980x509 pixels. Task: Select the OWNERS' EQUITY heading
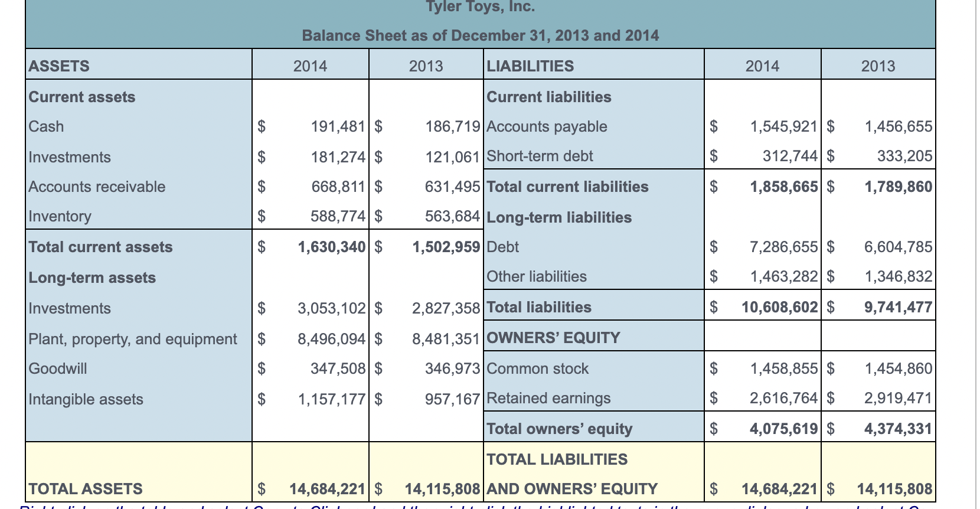[553, 338]
